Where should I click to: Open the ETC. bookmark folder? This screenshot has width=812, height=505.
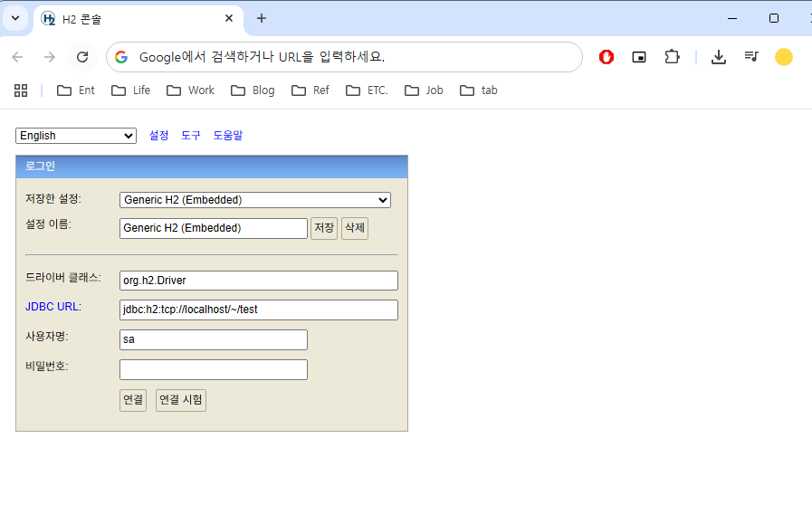coord(367,91)
